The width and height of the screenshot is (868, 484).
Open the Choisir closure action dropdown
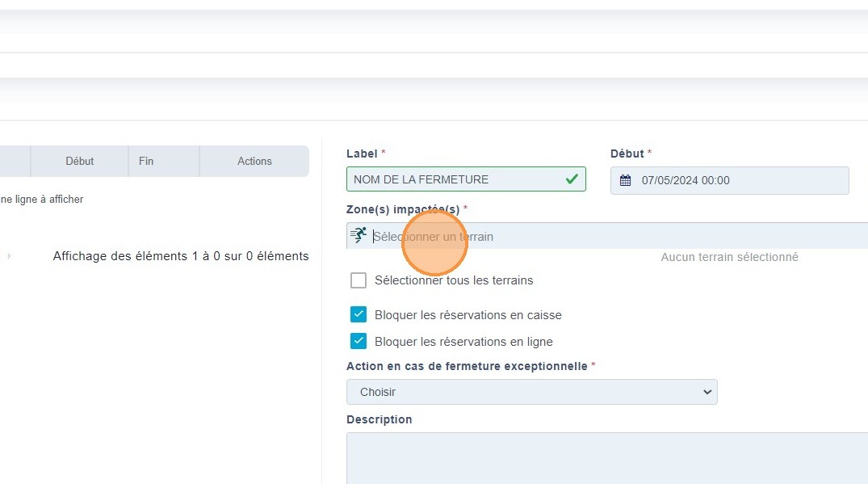pyautogui.click(x=531, y=392)
